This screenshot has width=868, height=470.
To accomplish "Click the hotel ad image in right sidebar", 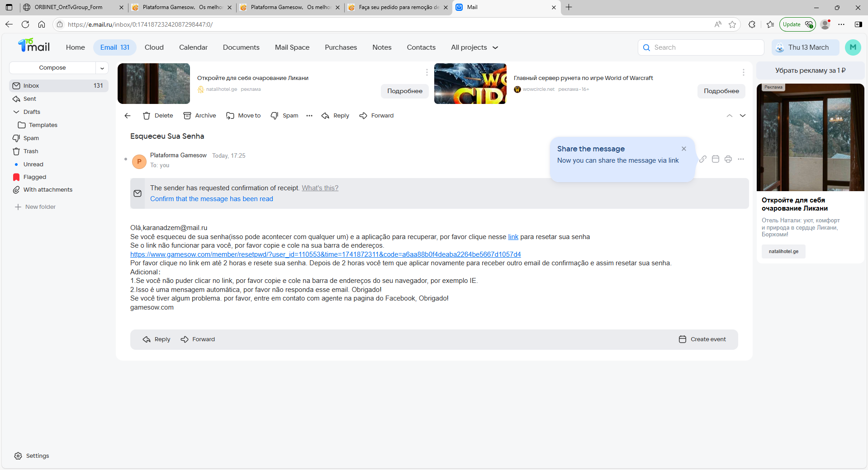I will 810,137.
